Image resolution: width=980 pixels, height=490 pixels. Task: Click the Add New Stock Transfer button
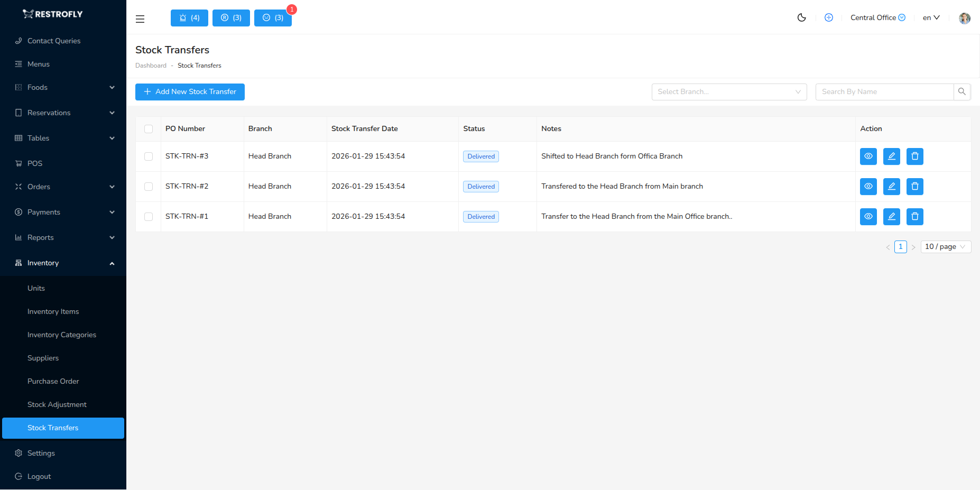pyautogui.click(x=189, y=91)
